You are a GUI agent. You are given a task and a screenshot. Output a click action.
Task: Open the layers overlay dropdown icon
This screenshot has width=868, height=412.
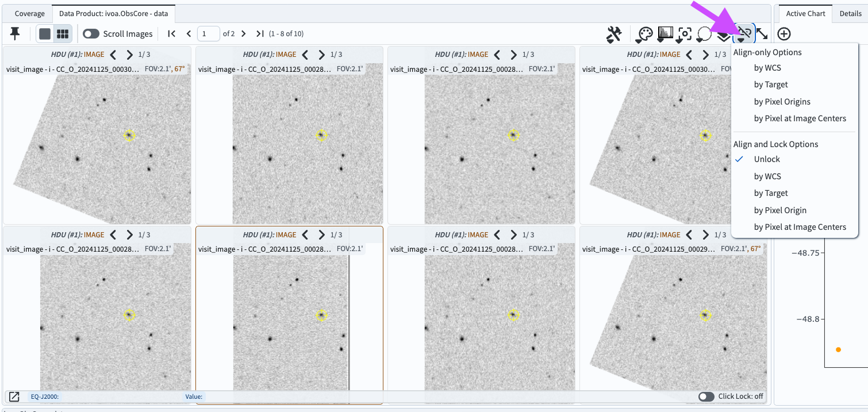click(723, 33)
